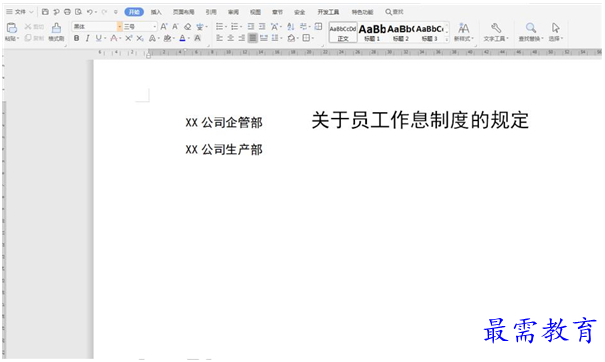Screen dimensions: 605x362
Task: Select the Format Painter brush
Action: point(56,31)
